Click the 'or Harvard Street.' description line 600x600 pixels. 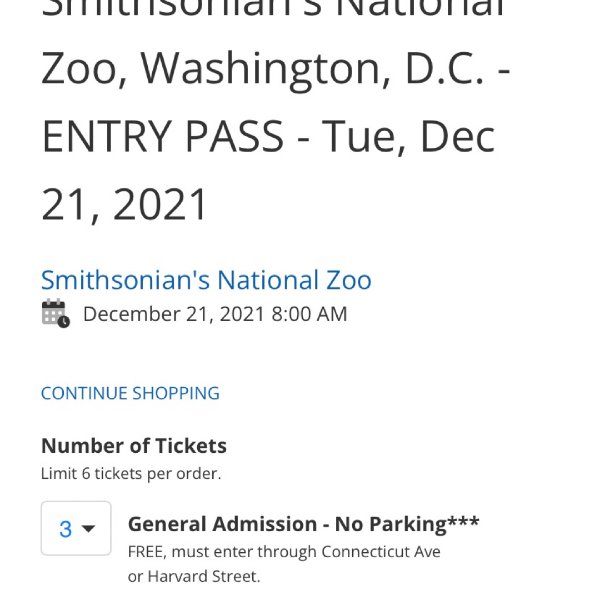click(x=194, y=577)
